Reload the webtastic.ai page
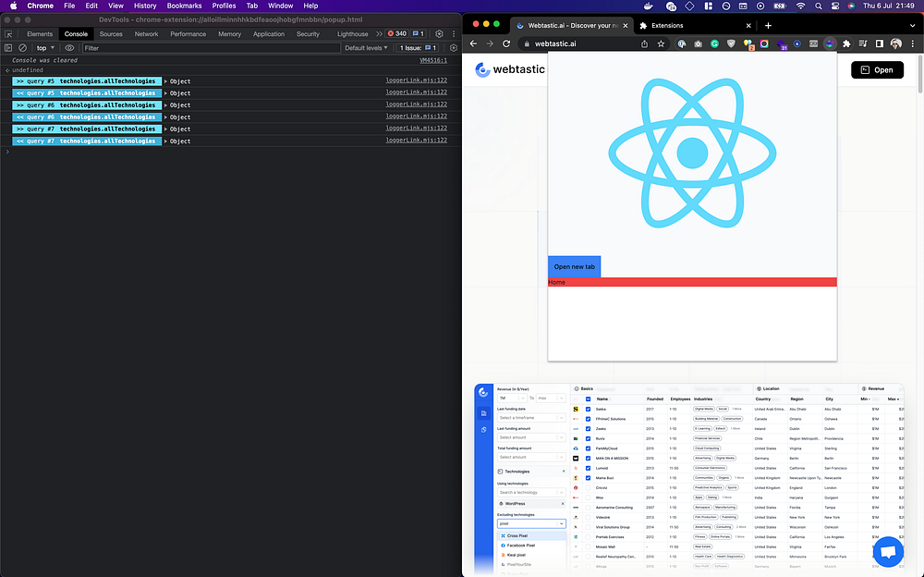924x577 pixels. point(506,43)
